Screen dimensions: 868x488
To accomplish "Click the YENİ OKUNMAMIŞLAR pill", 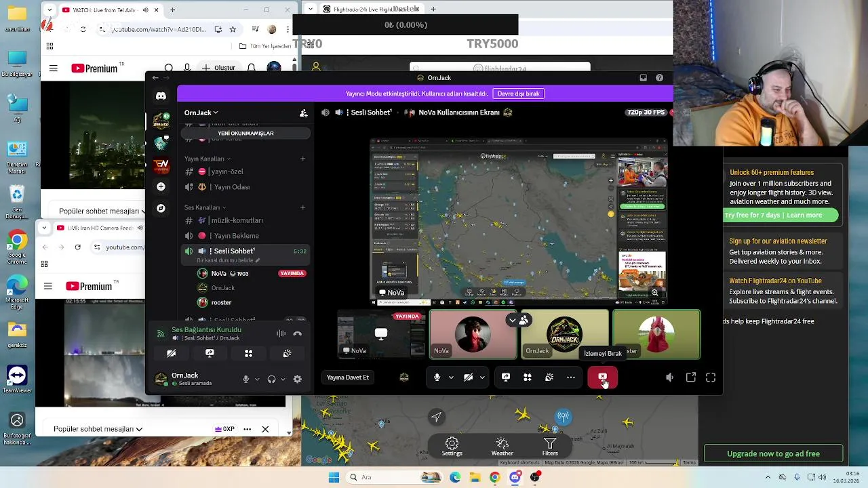I will (x=245, y=133).
